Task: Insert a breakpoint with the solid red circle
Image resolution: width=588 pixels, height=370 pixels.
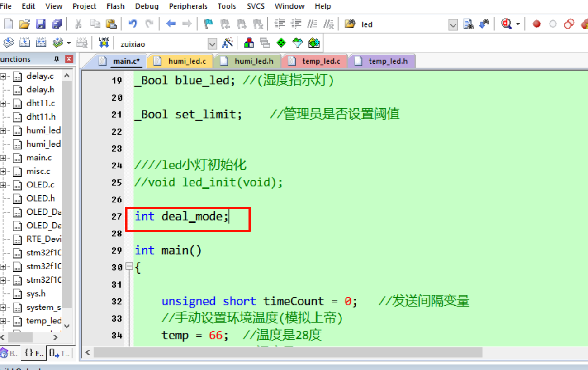Action: (536, 24)
